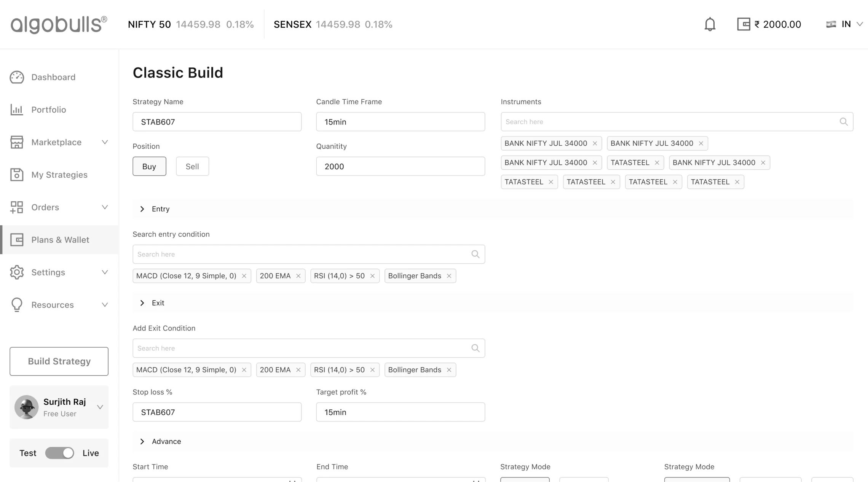Click the Sell position button
The width and height of the screenshot is (868, 482).
tap(192, 166)
